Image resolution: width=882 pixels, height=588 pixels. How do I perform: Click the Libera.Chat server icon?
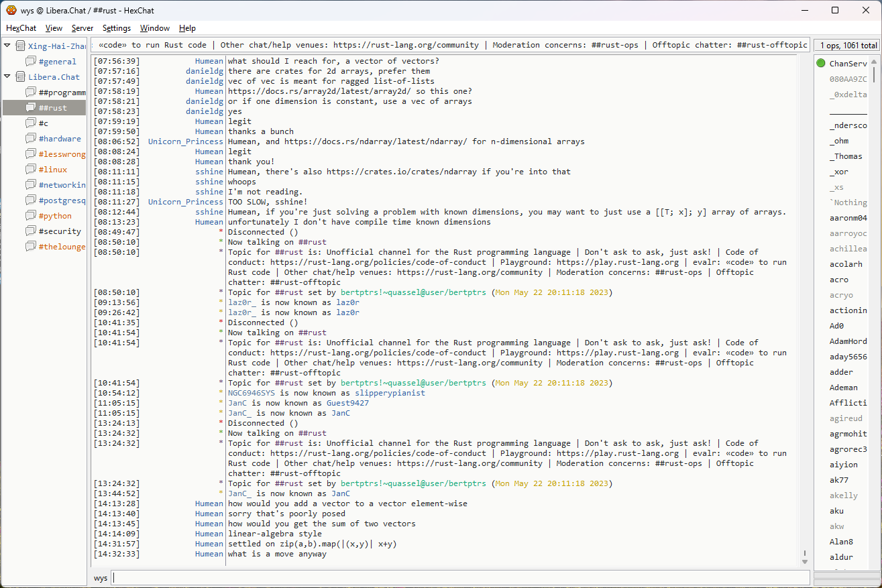(20, 77)
